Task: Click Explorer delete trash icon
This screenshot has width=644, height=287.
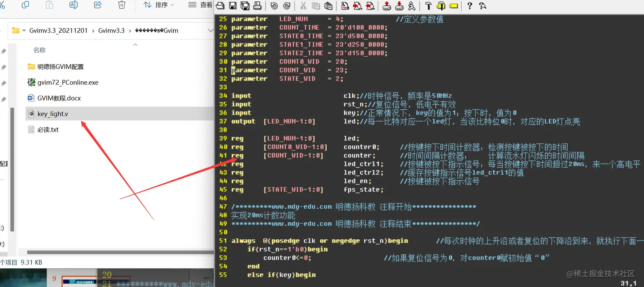Action: tap(121, 5)
